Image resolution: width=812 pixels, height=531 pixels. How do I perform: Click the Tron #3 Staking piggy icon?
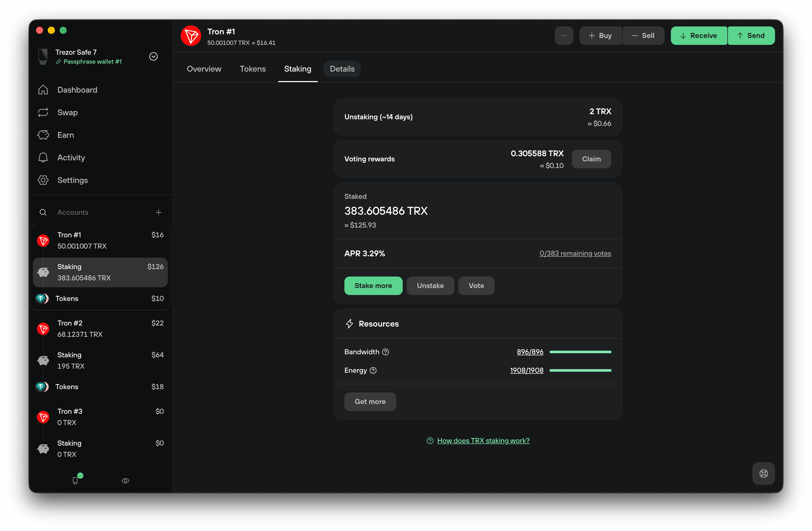pyautogui.click(x=43, y=449)
